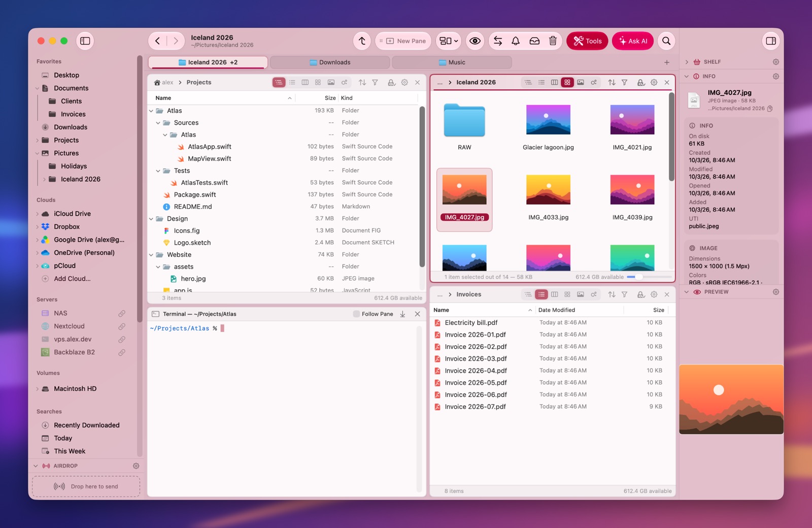Switch Iceland 2026 pane to list view
The height and width of the screenshot is (528, 812).
click(x=542, y=82)
